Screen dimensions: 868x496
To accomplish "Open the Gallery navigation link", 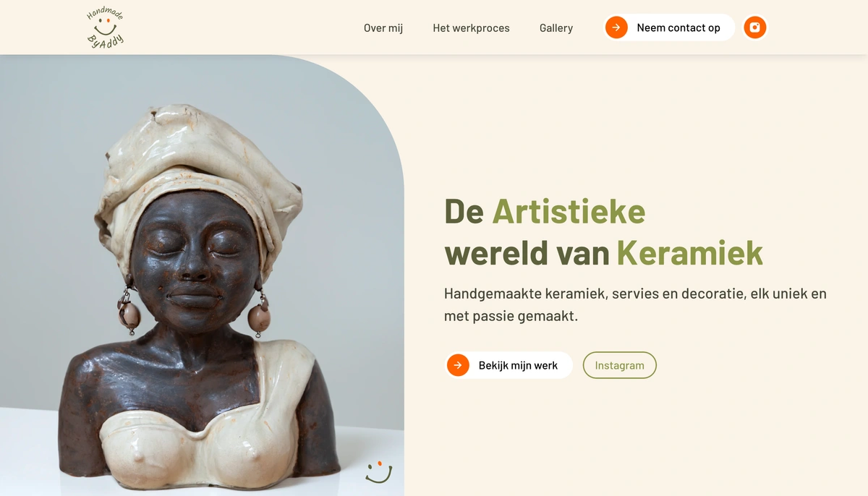I will click(556, 28).
